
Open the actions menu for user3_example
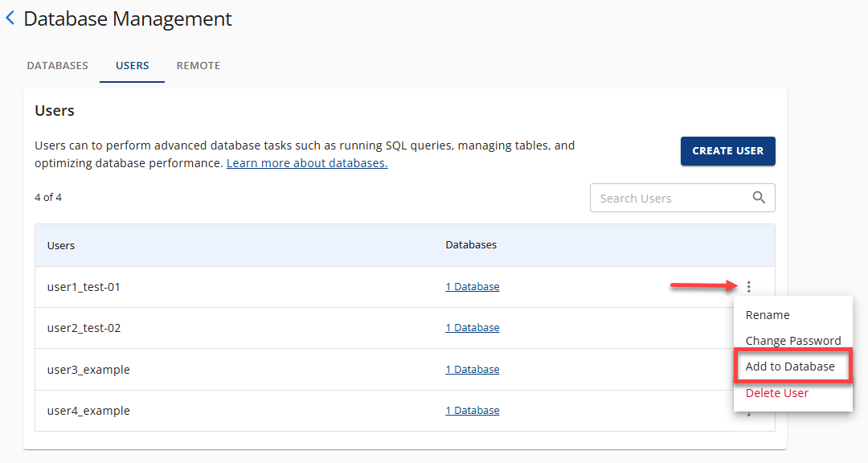tap(748, 369)
